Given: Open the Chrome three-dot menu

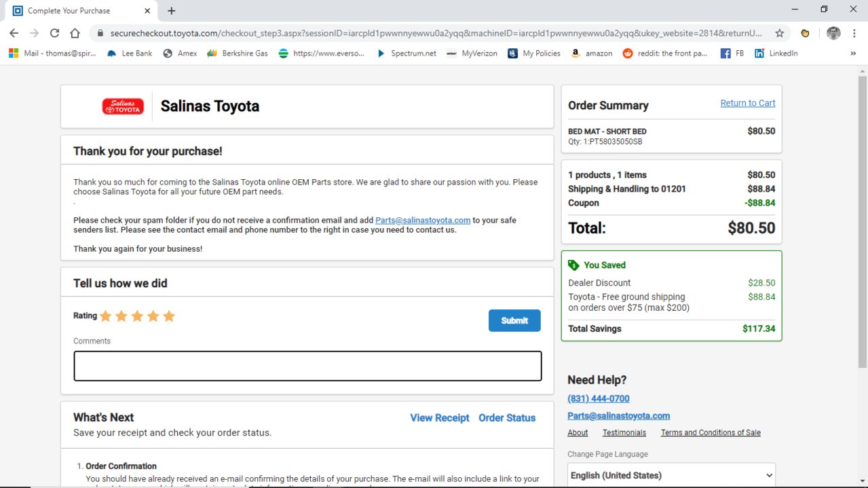Looking at the screenshot, I should 854,33.
